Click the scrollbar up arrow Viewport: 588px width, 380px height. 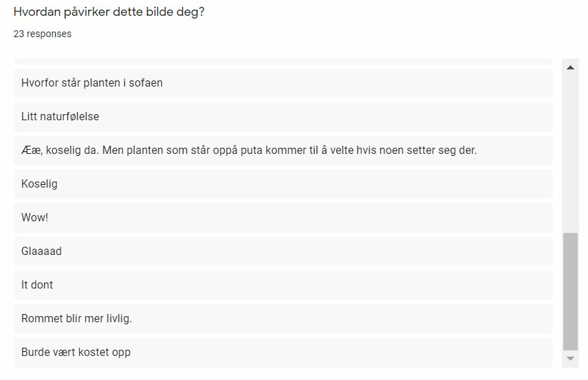(570, 67)
